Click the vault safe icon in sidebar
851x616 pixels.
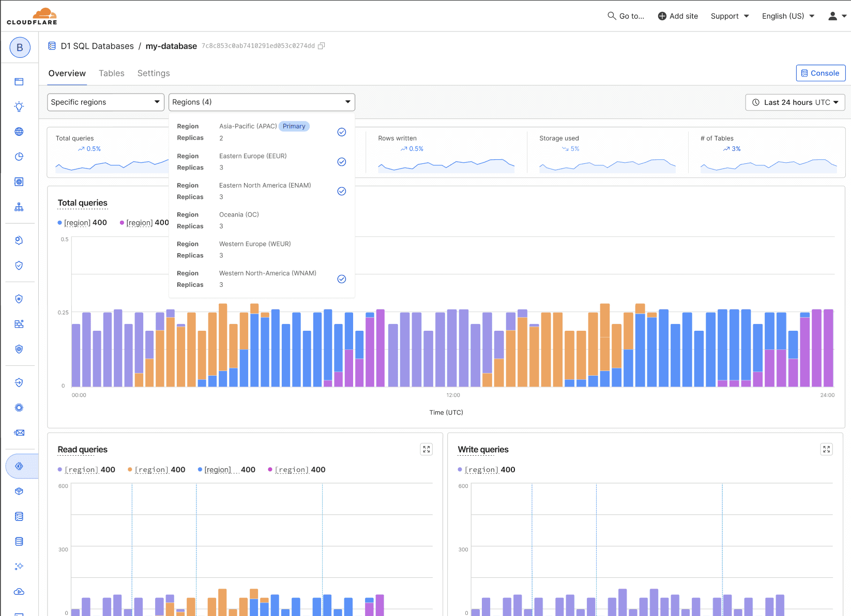19,181
